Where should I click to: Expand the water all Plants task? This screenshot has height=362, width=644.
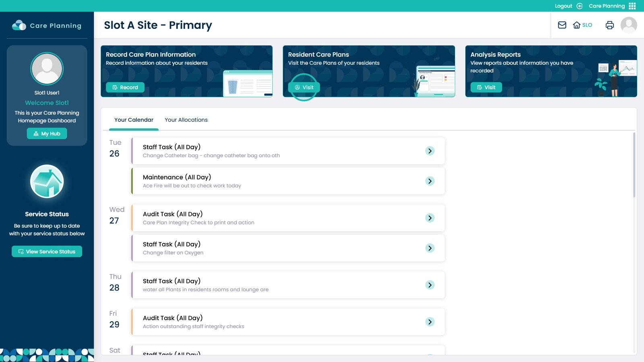pyautogui.click(x=430, y=285)
